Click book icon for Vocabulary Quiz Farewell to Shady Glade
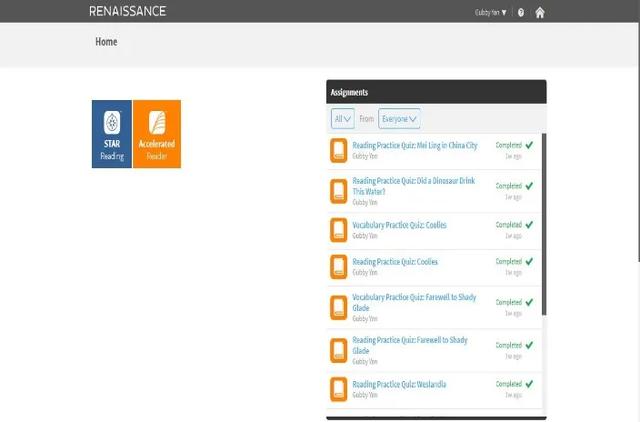The image size is (640, 422). (339, 307)
